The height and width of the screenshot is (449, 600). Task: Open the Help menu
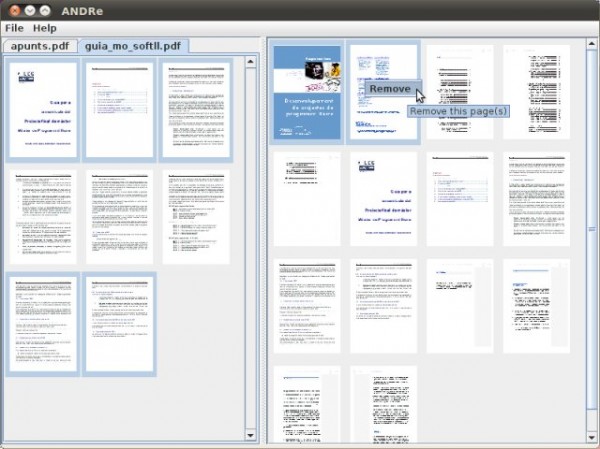point(45,28)
